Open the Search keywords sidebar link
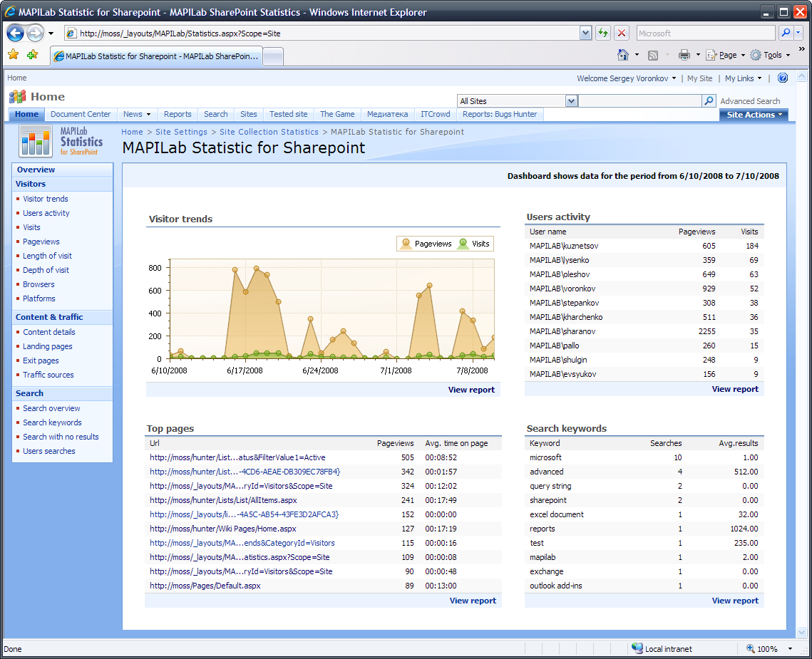Screen dimensions: 812x659 click(x=52, y=422)
